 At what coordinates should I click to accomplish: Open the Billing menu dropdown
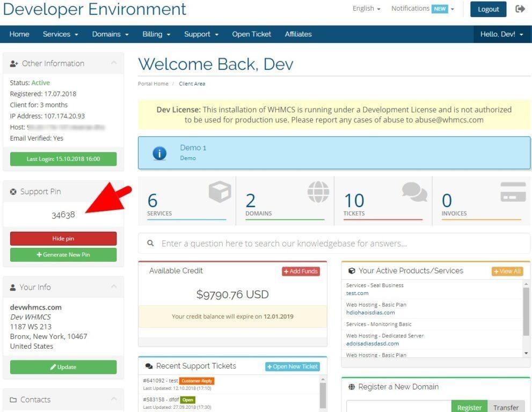tap(156, 34)
